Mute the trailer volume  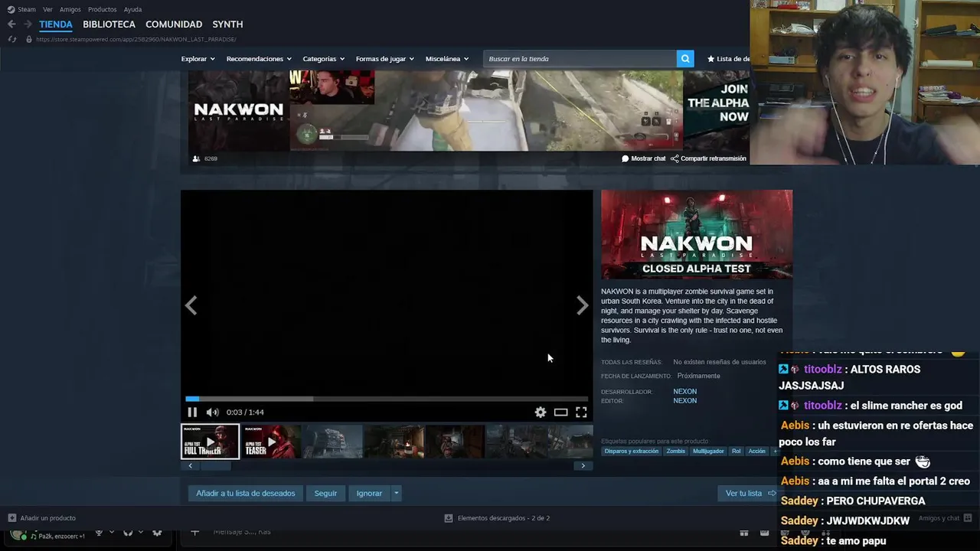(x=212, y=412)
